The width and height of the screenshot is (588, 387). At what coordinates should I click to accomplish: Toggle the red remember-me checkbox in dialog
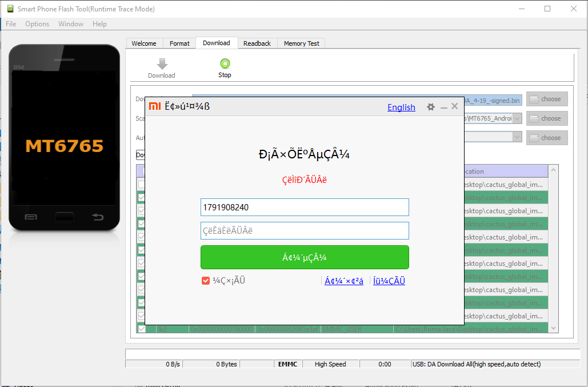coord(206,281)
